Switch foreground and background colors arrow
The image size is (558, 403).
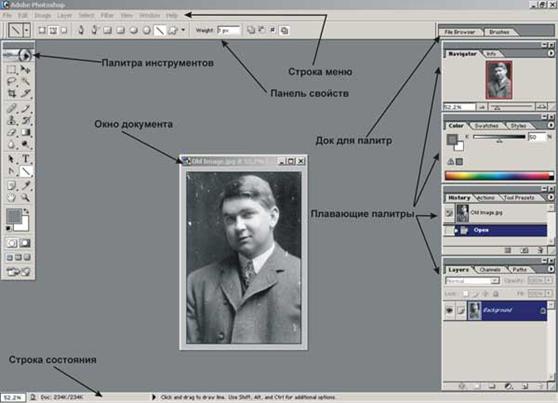(26, 212)
